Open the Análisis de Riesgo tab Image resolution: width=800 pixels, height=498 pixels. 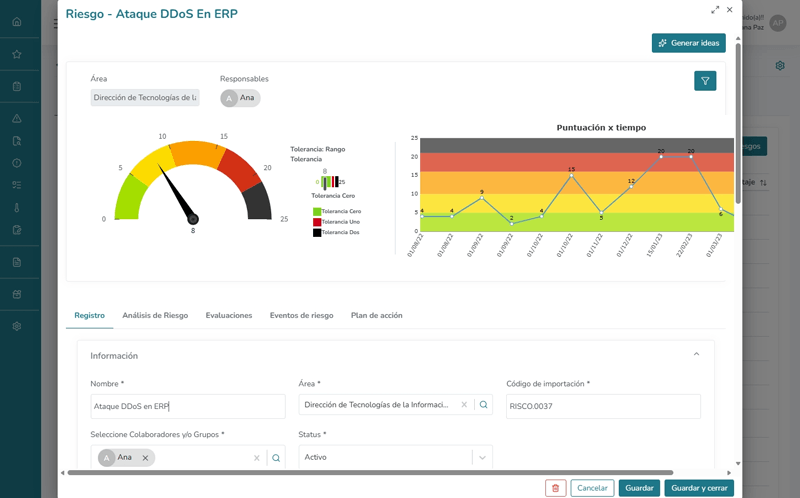coord(155,315)
